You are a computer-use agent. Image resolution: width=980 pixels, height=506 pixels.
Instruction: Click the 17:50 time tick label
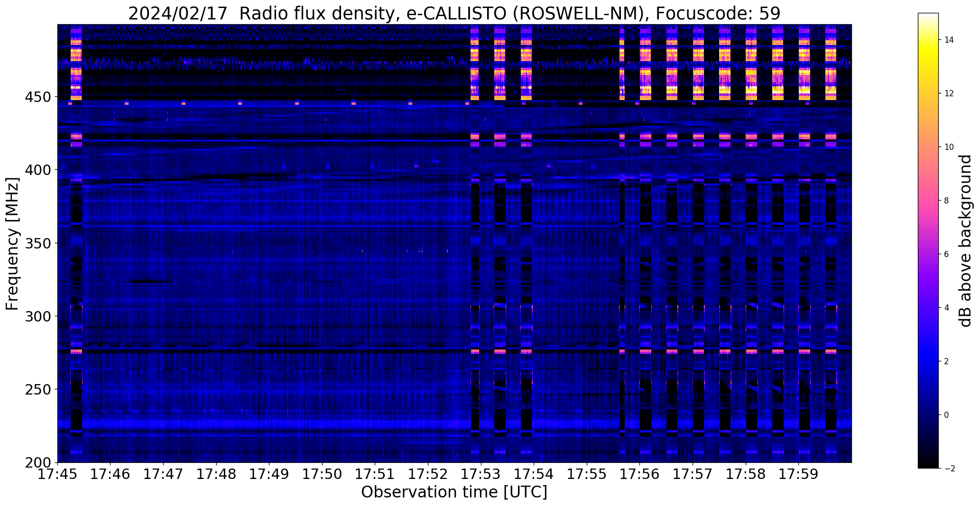click(323, 474)
